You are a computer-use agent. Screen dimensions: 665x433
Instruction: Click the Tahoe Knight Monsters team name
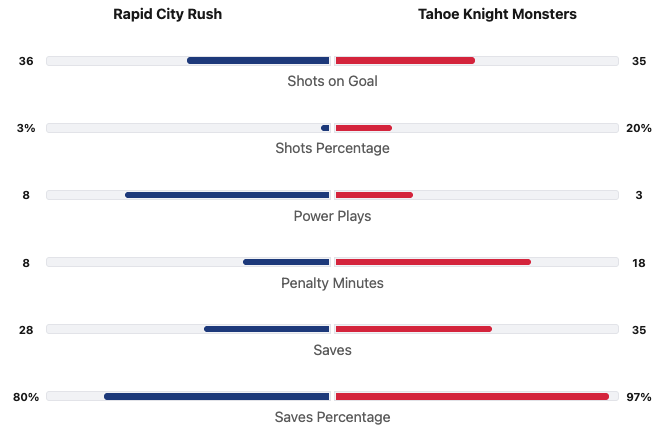coord(497,14)
